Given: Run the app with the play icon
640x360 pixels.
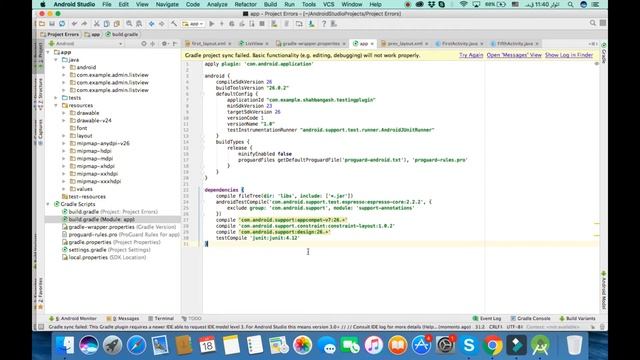Looking at the screenshot, I should tap(211, 24).
